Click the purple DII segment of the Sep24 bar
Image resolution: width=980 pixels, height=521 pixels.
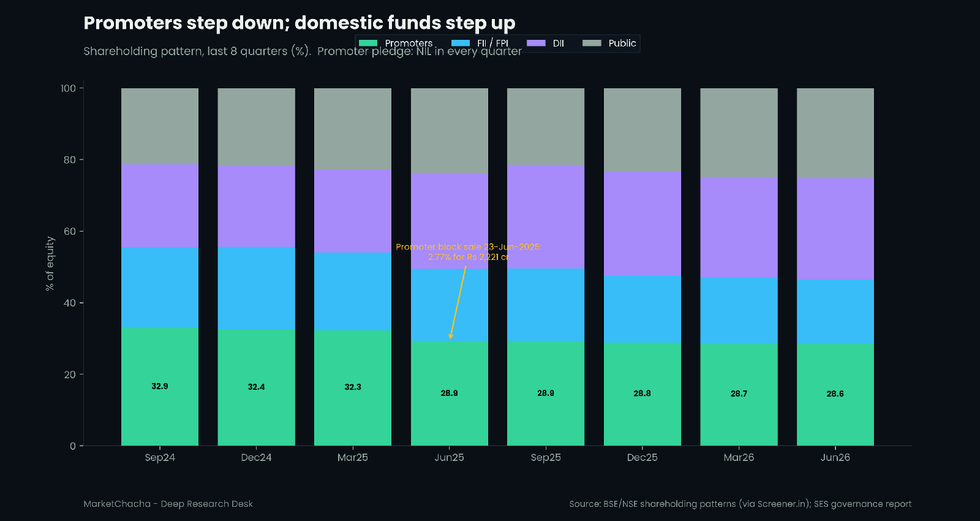click(x=160, y=206)
